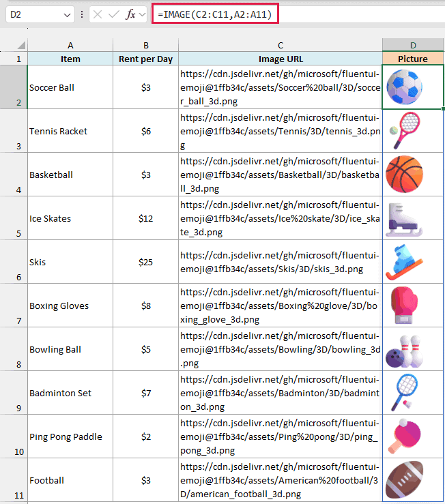The width and height of the screenshot is (445, 504).
Task: Click the American football picture
Action: [405, 479]
